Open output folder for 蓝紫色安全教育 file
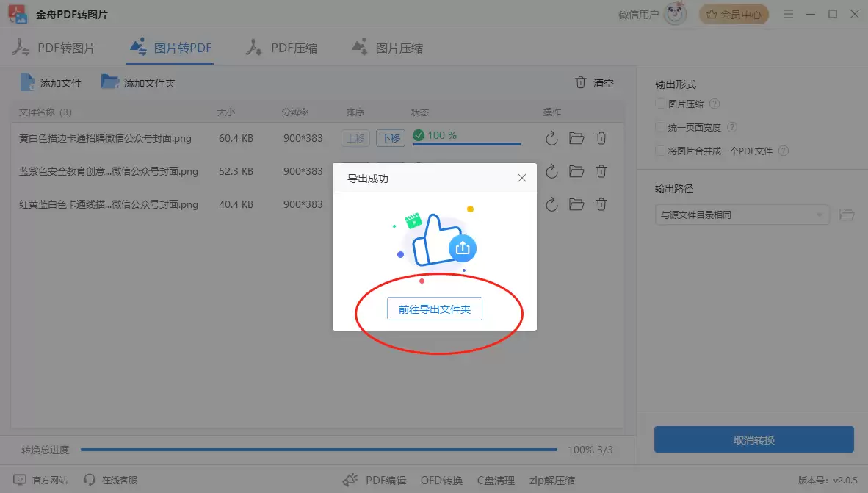 576,171
